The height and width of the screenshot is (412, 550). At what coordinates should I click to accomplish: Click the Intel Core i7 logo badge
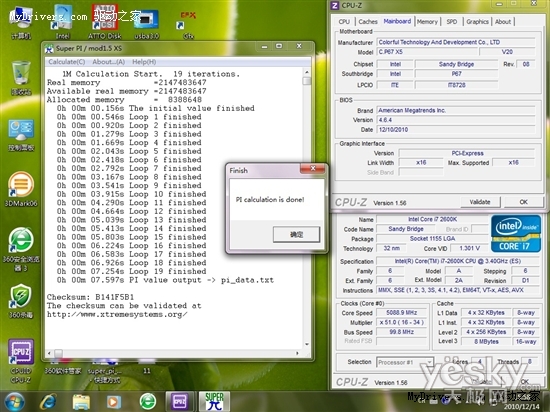pyautogui.click(x=516, y=234)
